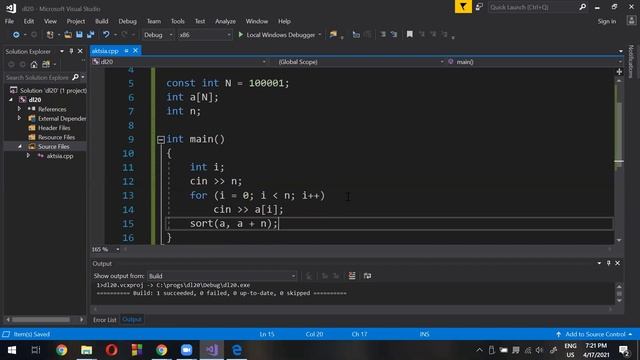Close the Output panel
Viewport: 640px width, 360px height.
click(x=618, y=263)
